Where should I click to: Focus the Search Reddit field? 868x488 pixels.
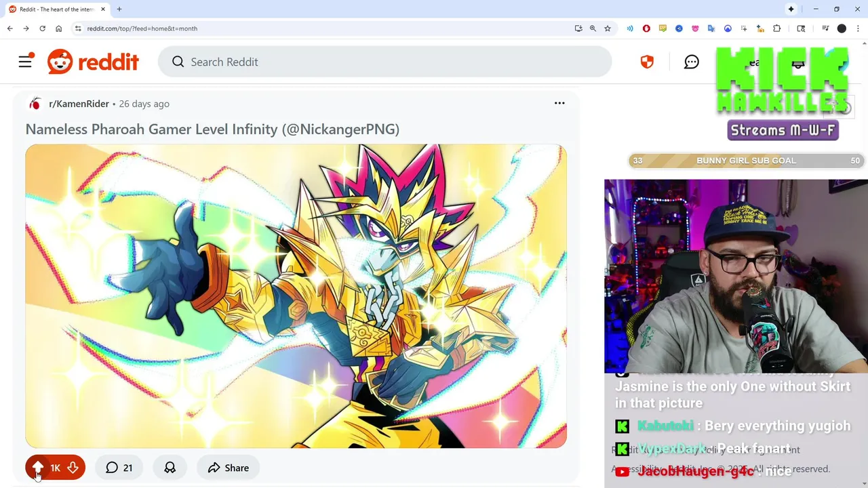pos(384,62)
